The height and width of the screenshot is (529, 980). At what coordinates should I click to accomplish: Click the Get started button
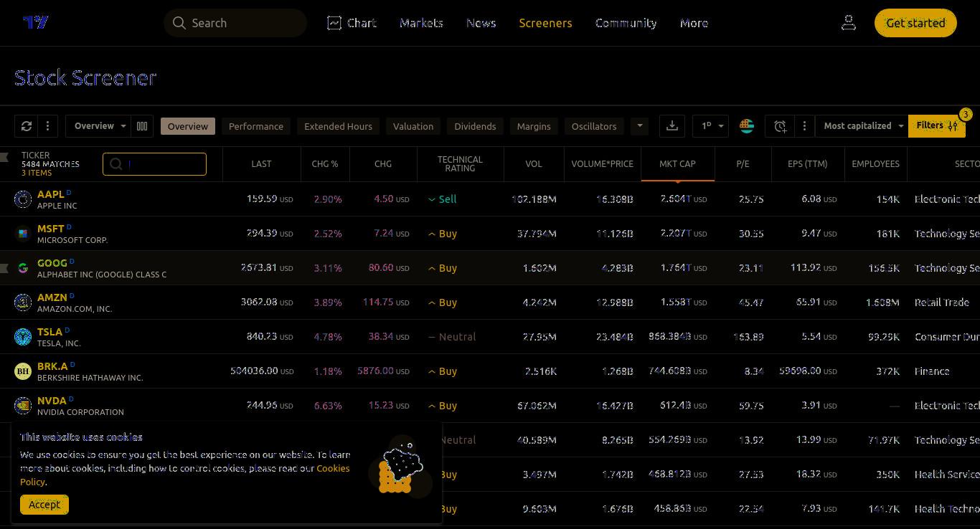pos(915,23)
